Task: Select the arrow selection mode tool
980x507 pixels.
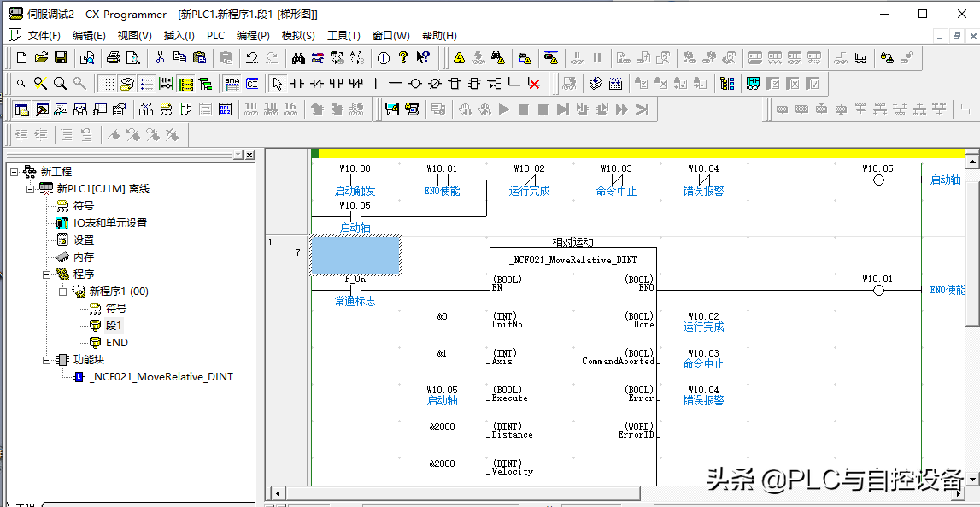Action: click(x=277, y=84)
